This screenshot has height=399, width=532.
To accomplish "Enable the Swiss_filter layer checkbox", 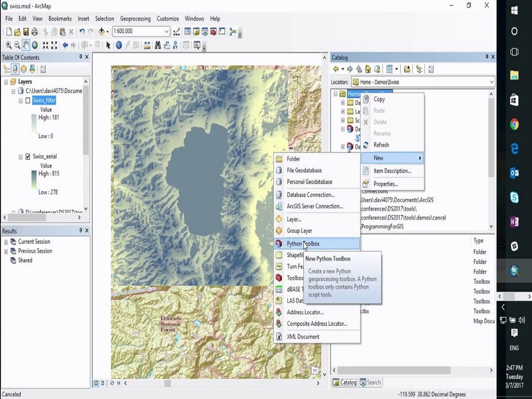I will pos(28,101).
